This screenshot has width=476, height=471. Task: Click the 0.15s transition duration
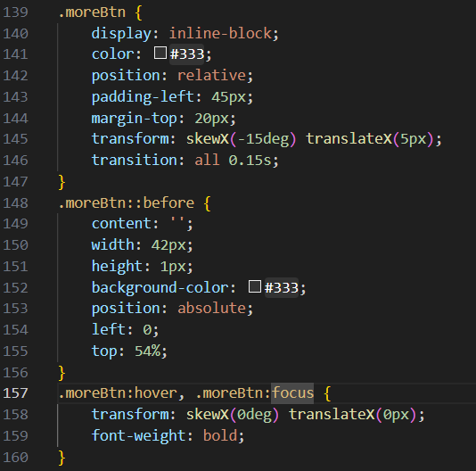pyautogui.click(x=250, y=161)
